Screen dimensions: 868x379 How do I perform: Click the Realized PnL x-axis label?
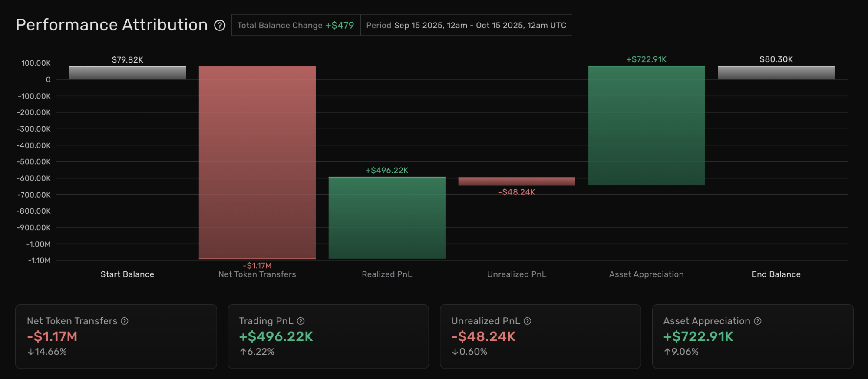(387, 274)
